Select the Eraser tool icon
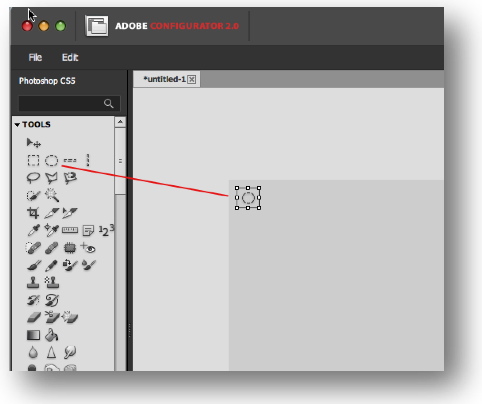 33,317
